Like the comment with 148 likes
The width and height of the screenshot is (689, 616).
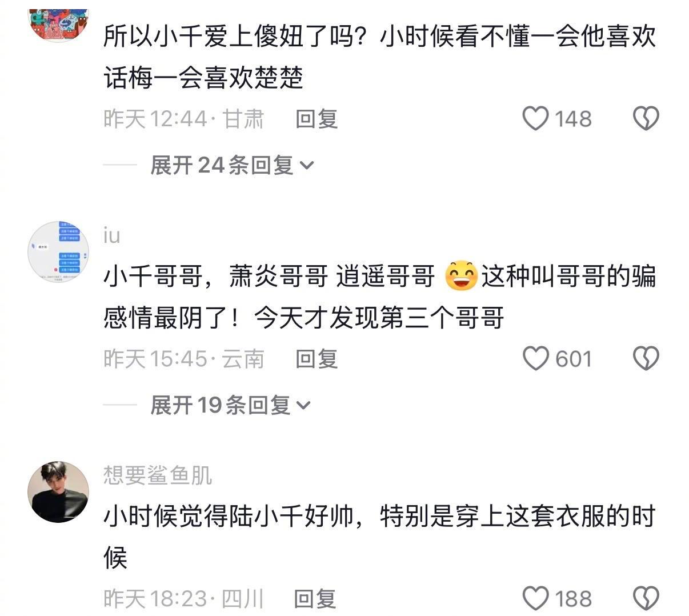[x=535, y=119]
